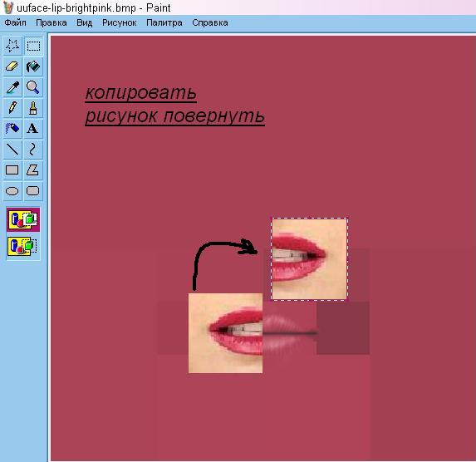Select the Rounded Rectangle tool
476x462 pixels.
[x=33, y=191]
